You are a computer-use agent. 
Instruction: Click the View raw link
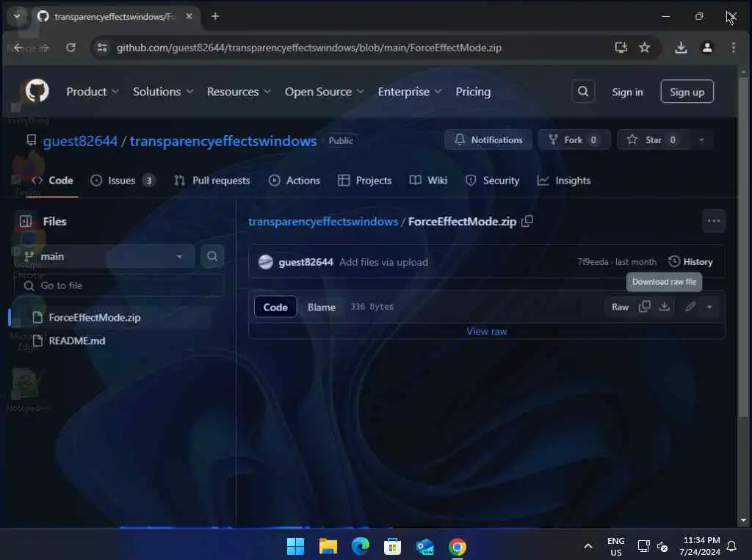(487, 331)
